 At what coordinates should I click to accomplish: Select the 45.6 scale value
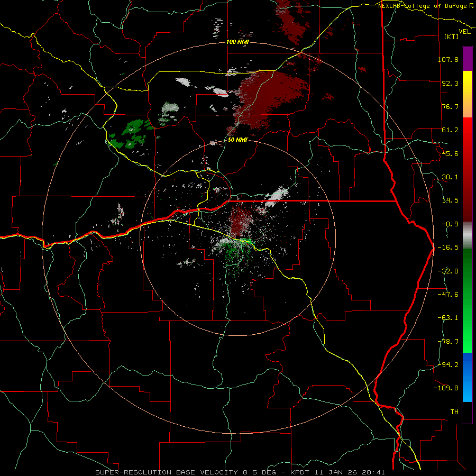point(450,153)
